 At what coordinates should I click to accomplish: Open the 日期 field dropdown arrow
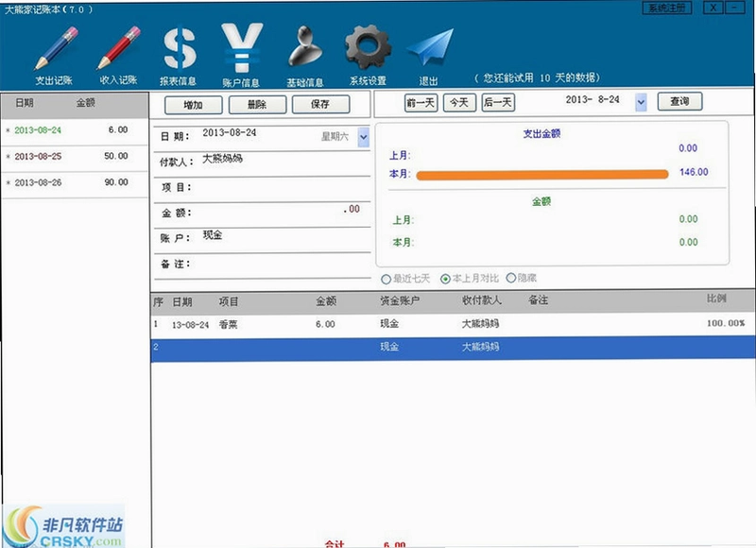[x=364, y=137]
